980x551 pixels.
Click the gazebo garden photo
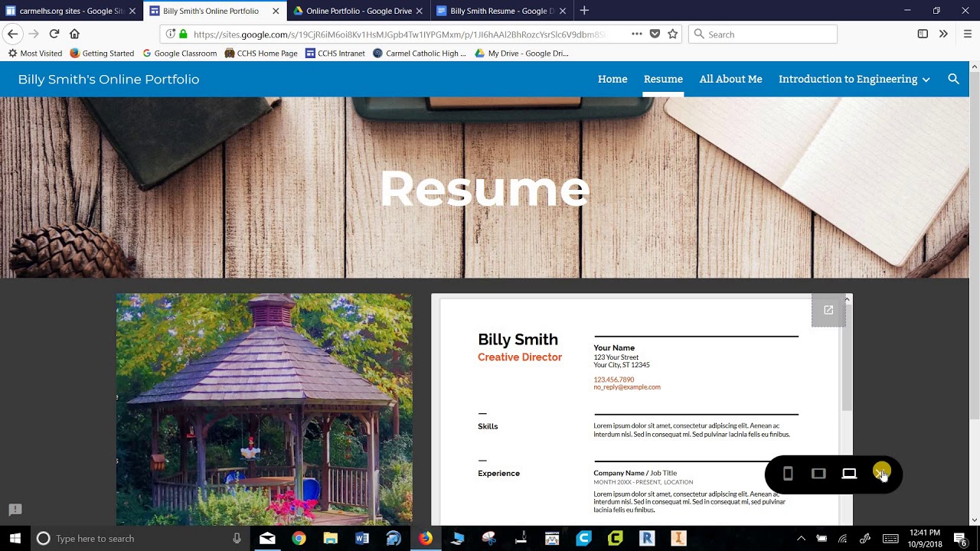pos(264,409)
